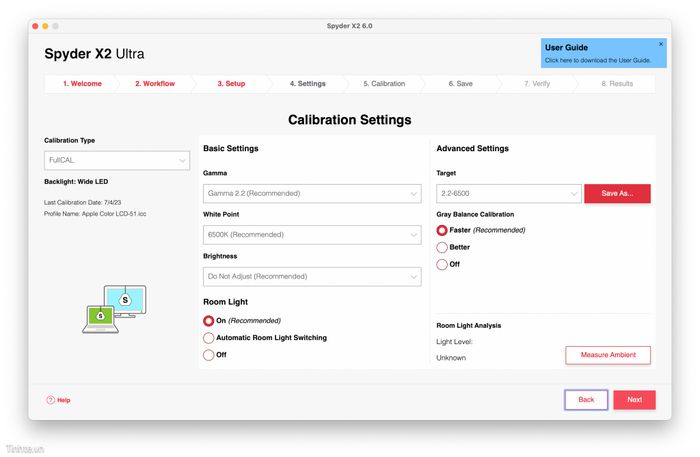Open the Brightness dropdown

tap(312, 277)
